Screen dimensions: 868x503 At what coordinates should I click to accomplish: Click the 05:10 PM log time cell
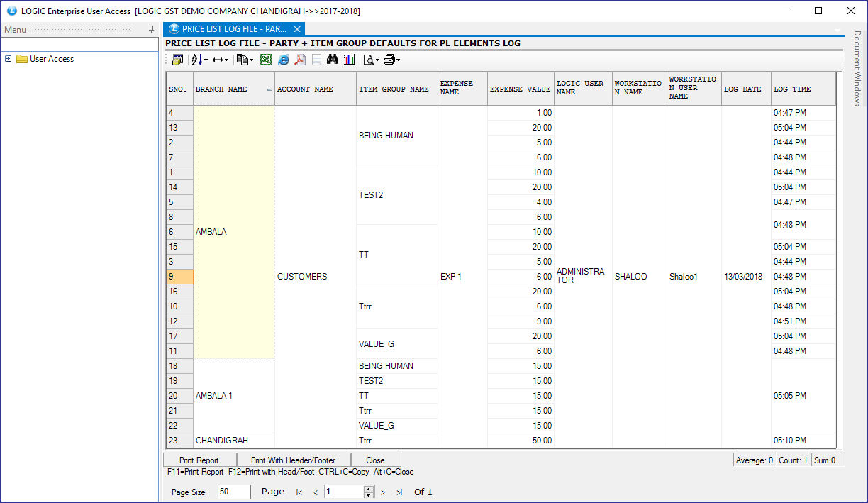pyautogui.click(x=803, y=441)
